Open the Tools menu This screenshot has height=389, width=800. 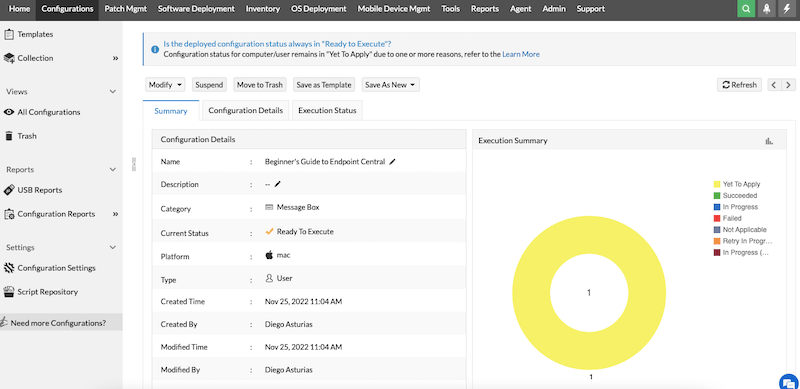click(x=451, y=9)
